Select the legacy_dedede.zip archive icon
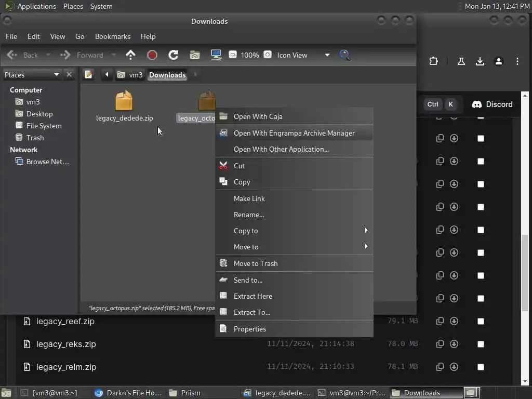Image resolution: width=532 pixels, height=399 pixels. [x=124, y=100]
